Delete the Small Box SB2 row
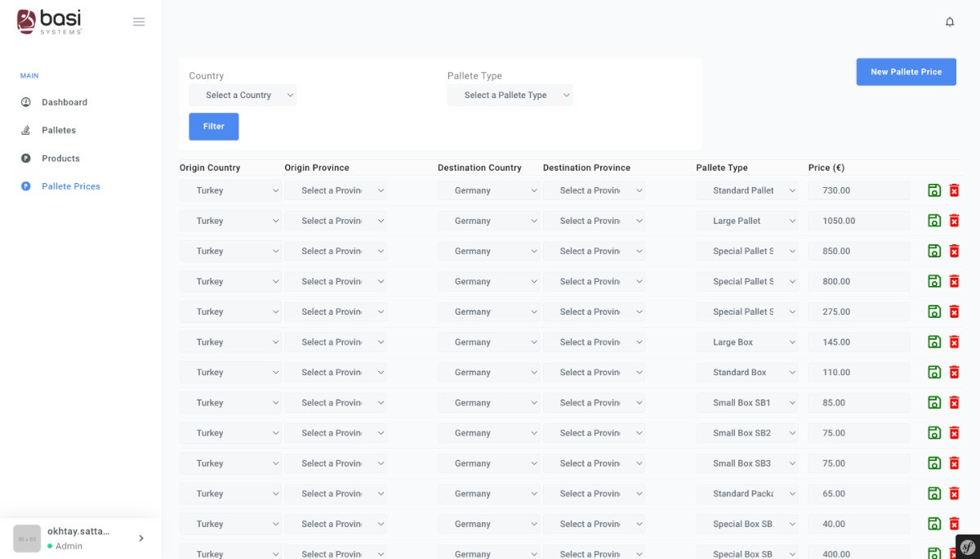Viewport: 980px width, 559px height. pos(954,433)
